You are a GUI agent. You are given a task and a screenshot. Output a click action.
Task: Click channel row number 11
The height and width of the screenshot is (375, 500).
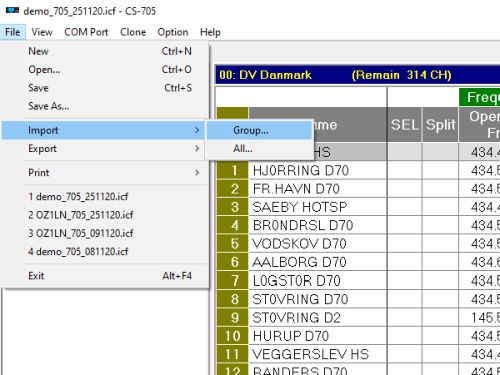pos(233,354)
